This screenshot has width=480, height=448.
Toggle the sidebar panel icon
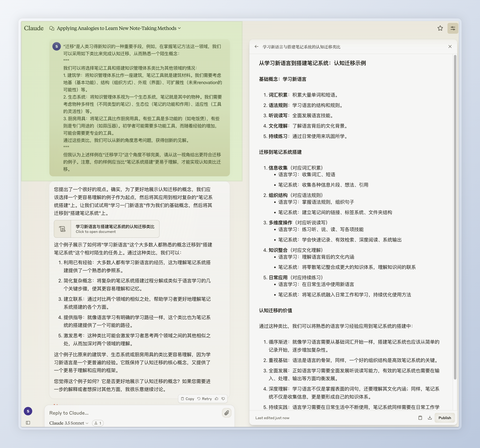pos(28,423)
